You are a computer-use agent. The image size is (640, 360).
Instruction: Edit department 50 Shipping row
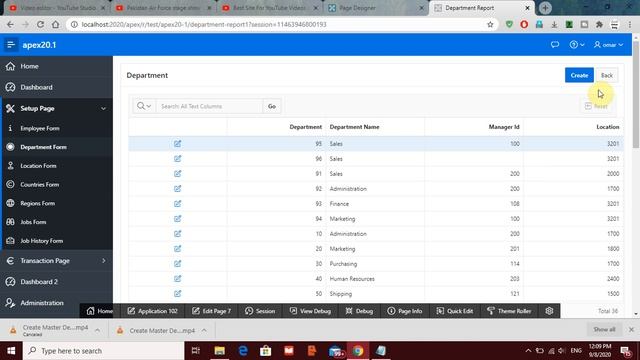pos(177,293)
